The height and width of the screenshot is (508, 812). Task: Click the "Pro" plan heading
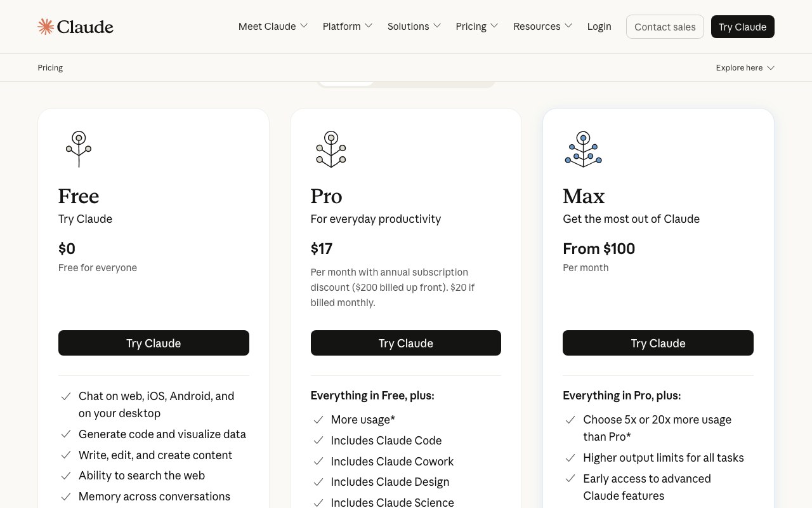pos(326,196)
